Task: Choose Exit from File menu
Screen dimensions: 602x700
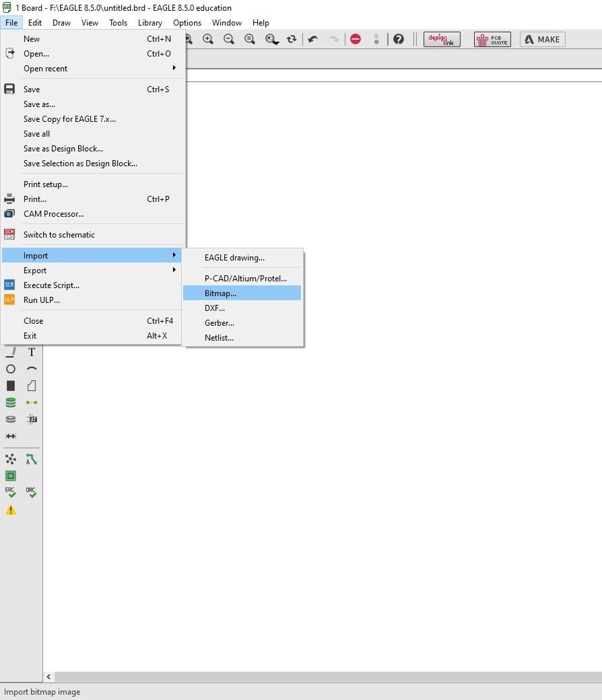Action: (x=92, y=335)
